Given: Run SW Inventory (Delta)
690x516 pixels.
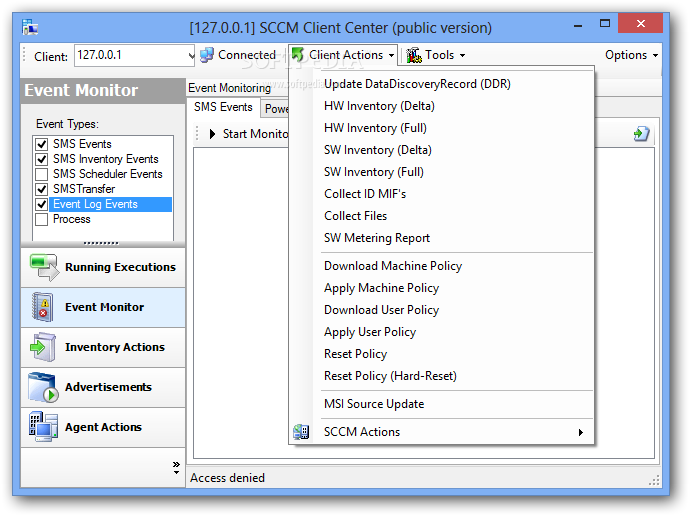Looking at the screenshot, I should tap(378, 150).
